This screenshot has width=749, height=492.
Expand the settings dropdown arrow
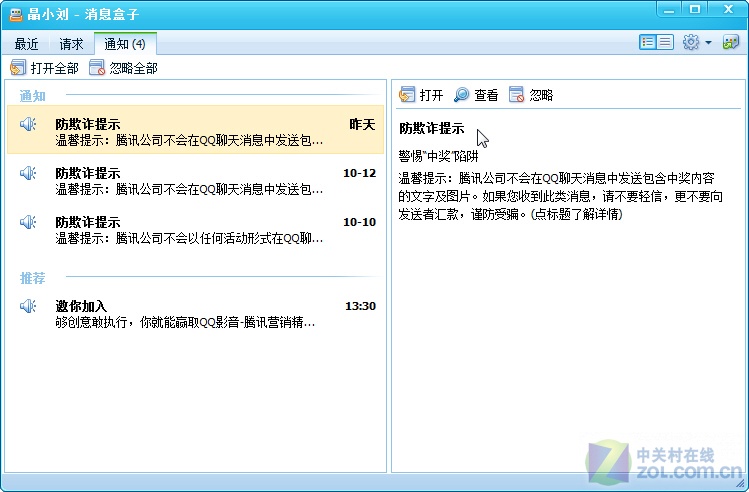[708, 43]
